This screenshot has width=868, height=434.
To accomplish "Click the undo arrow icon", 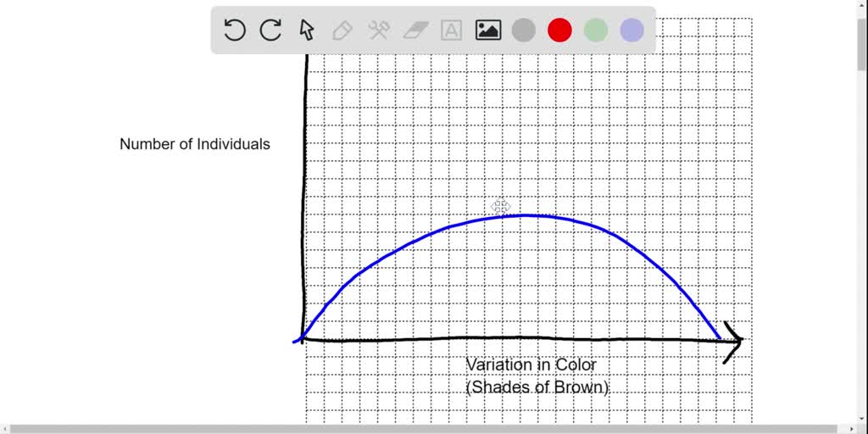I will (235, 30).
